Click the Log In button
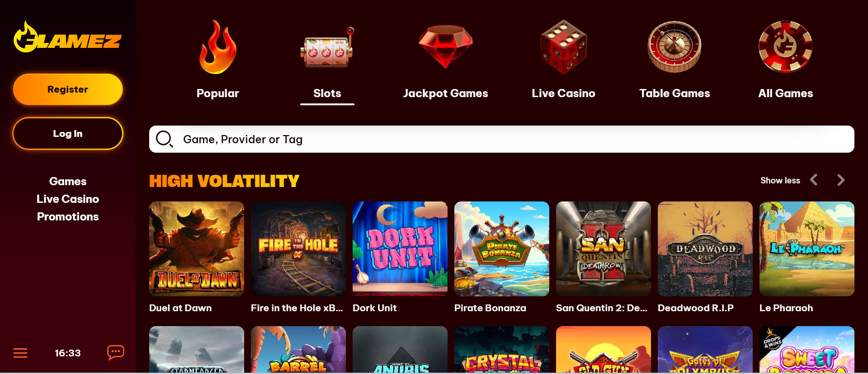 click(68, 134)
